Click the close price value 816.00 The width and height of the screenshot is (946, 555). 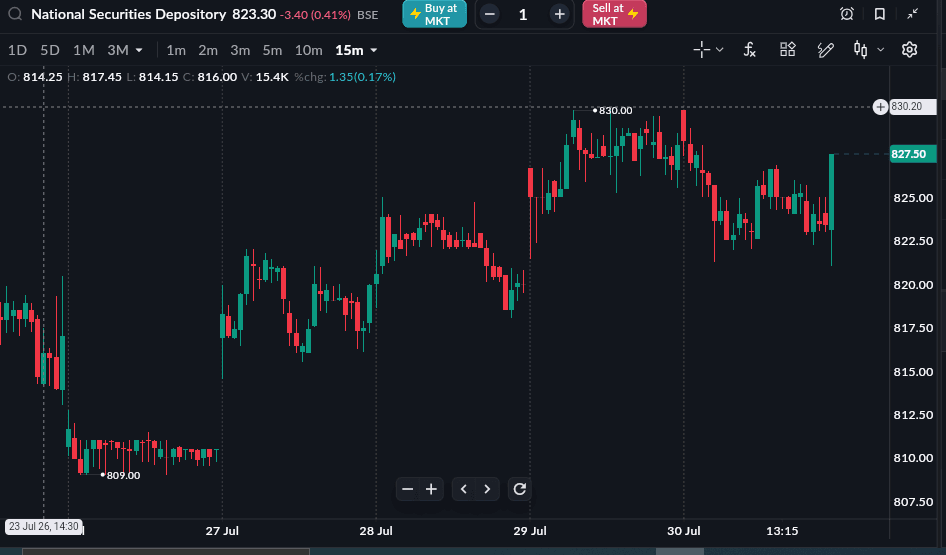[x=217, y=77]
